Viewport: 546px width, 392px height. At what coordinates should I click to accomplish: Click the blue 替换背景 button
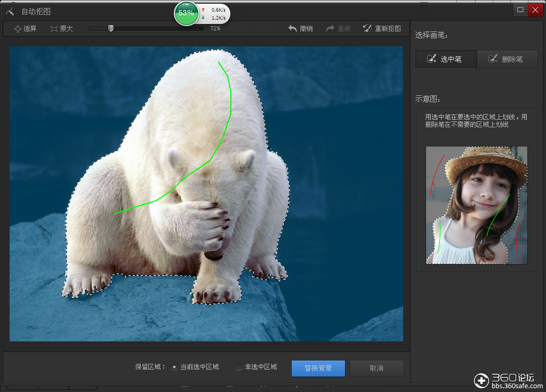pos(318,368)
